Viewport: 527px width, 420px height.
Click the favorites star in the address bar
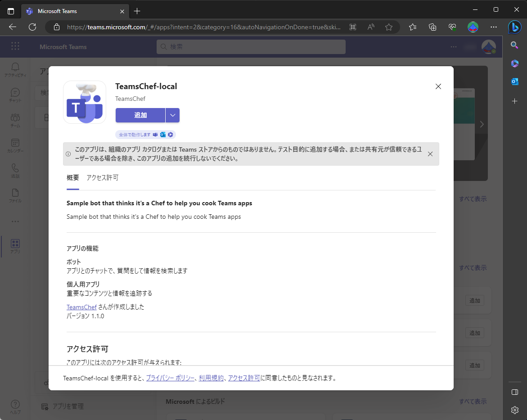(389, 27)
